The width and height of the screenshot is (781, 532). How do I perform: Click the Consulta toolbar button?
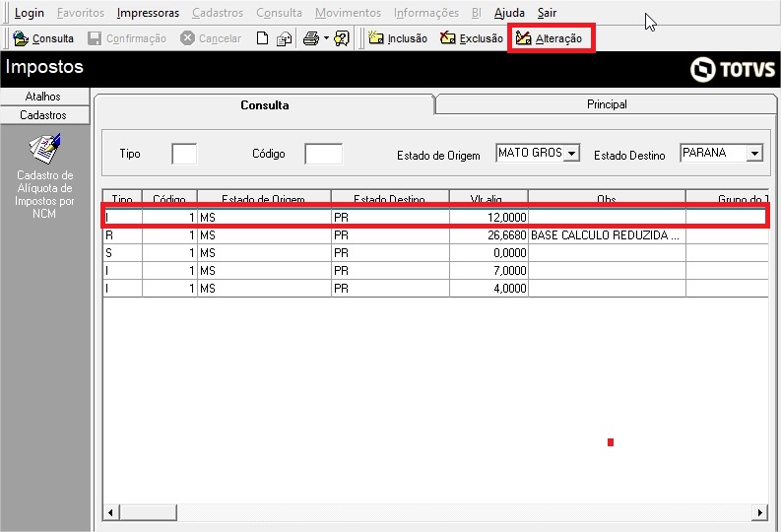click(43, 38)
